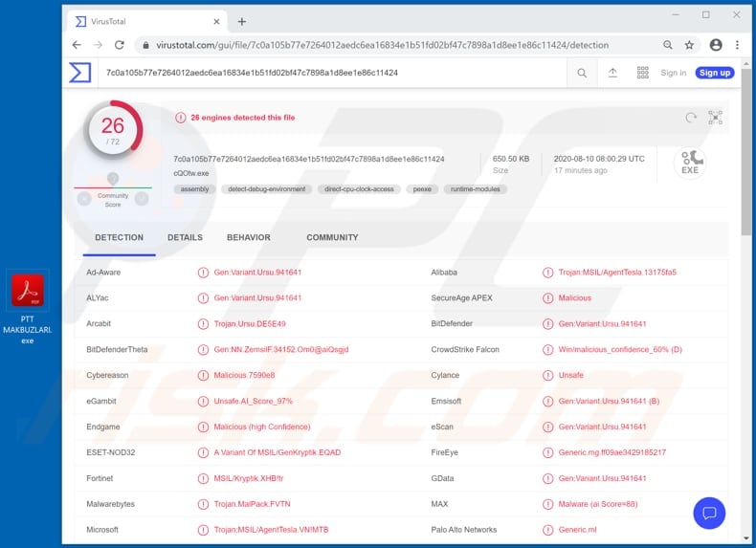Vote up on Community Score
Image resolution: width=756 pixels, height=548 pixels.
pyautogui.click(x=142, y=199)
